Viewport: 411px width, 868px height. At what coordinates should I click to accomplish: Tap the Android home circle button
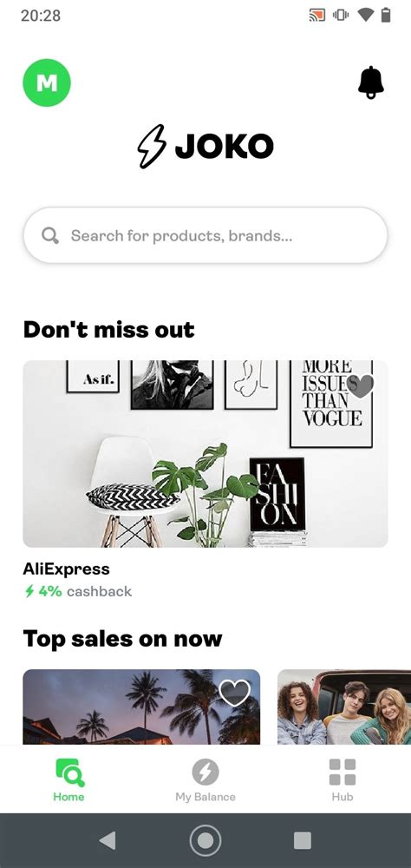[x=205, y=841]
